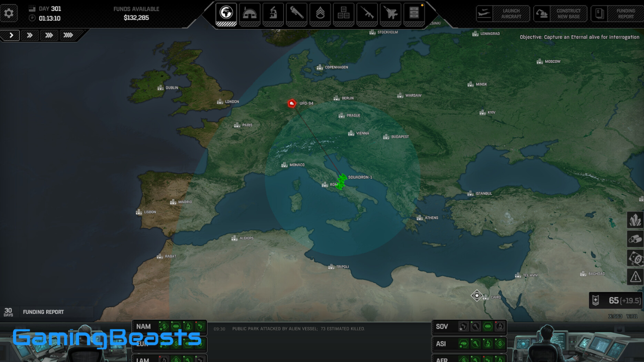
Task: Click the eye icon in NAM row
Action: 176,327
